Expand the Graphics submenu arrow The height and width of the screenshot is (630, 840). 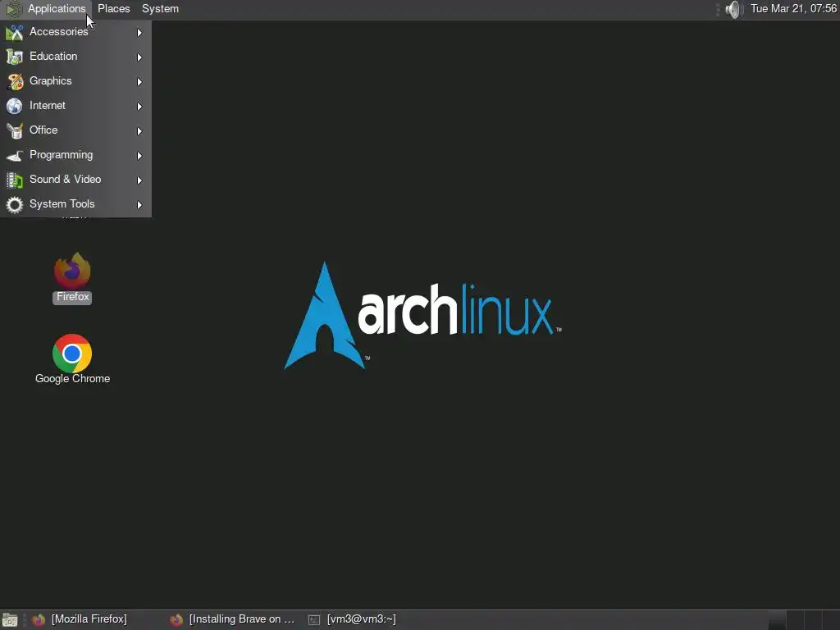[x=139, y=82]
